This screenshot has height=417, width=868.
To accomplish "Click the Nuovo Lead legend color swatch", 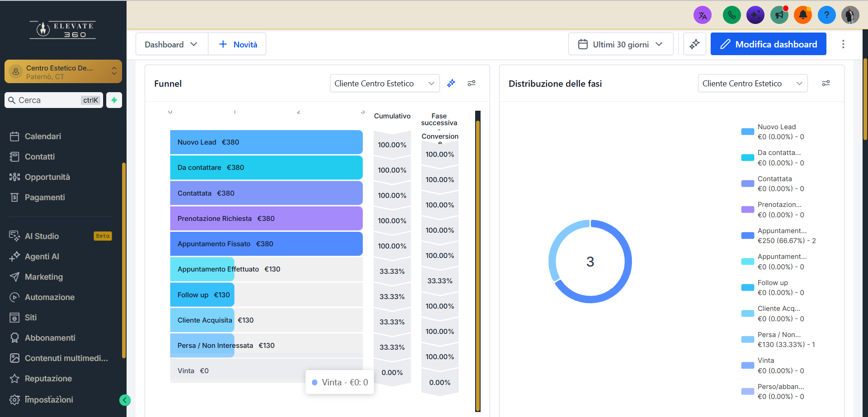I will pos(748,132).
